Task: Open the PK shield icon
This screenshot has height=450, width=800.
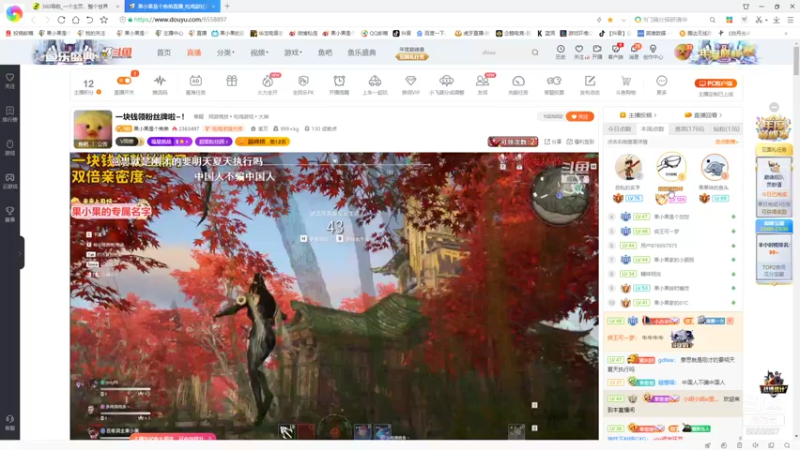Action: coord(304,81)
